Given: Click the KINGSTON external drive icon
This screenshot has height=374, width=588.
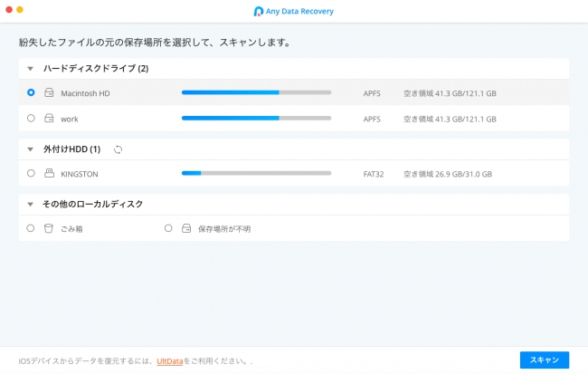Looking at the screenshot, I should coord(50,173).
